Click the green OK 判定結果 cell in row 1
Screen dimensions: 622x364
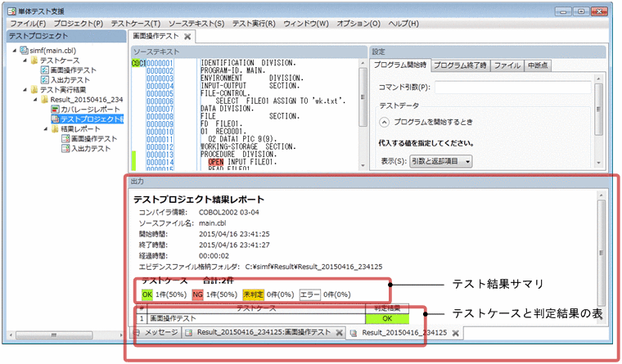point(387,318)
